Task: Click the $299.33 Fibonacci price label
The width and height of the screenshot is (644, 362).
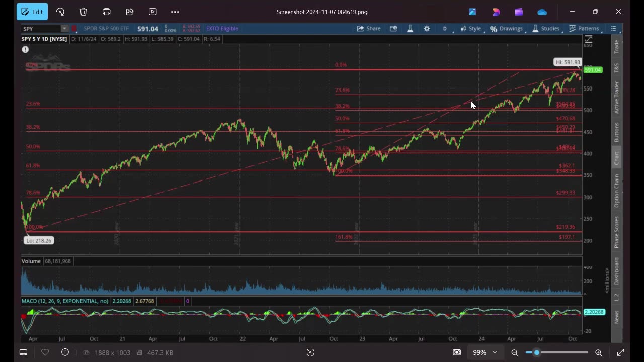Action: 566,193
